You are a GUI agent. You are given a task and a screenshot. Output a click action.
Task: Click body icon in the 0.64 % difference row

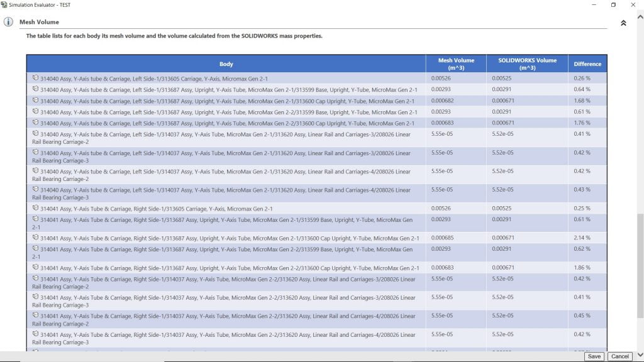click(x=35, y=89)
